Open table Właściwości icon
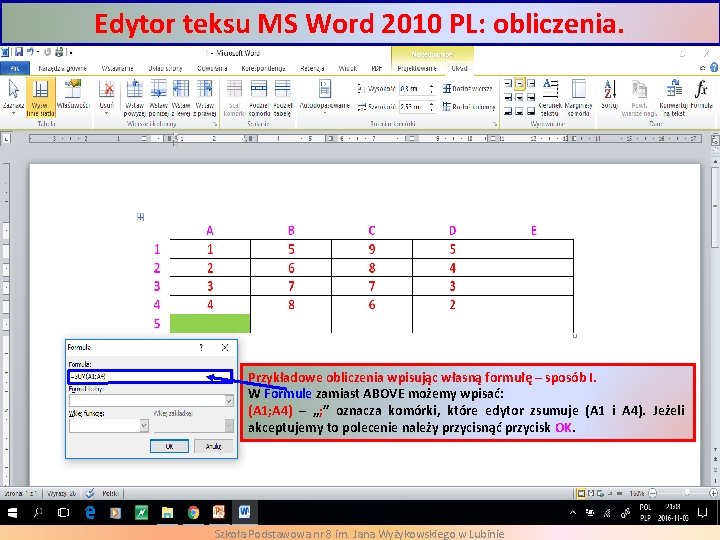The image size is (720, 540). tap(73, 89)
